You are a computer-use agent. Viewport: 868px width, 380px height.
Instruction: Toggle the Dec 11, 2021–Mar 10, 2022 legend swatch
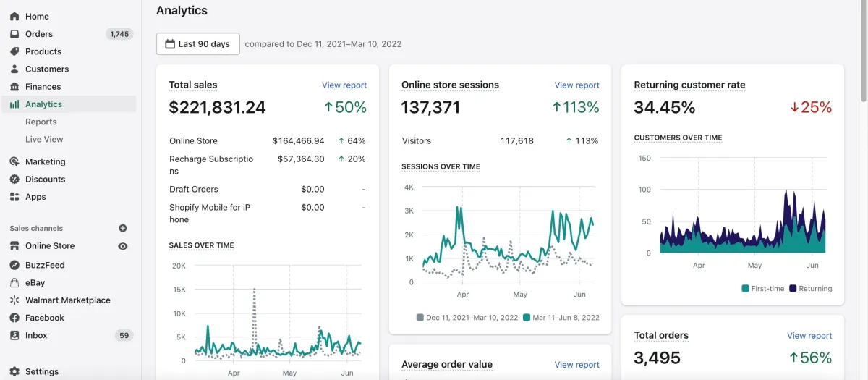tap(420, 317)
